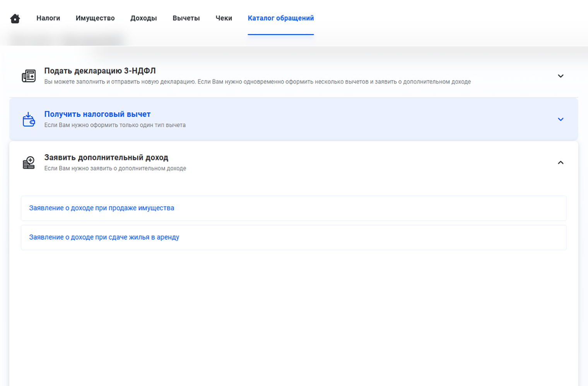This screenshot has width=588, height=386.
Task: Switch to the Имущество tab
Action: pyautogui.click(x=95, y=18)
